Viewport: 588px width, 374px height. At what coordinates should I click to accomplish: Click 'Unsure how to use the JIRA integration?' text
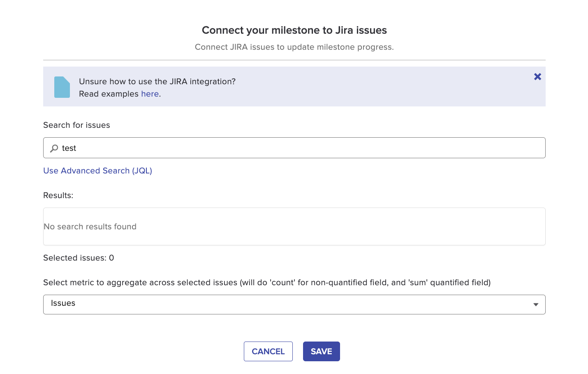point(157,82)
